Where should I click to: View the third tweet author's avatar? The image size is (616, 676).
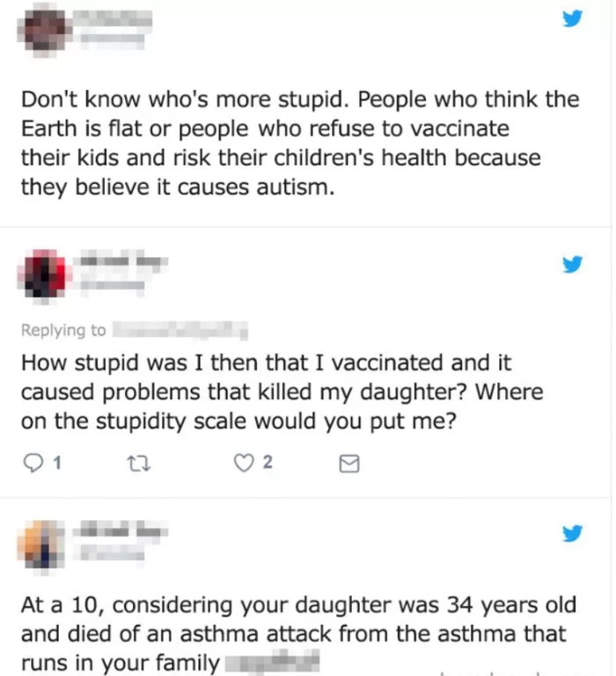[42, 540]
